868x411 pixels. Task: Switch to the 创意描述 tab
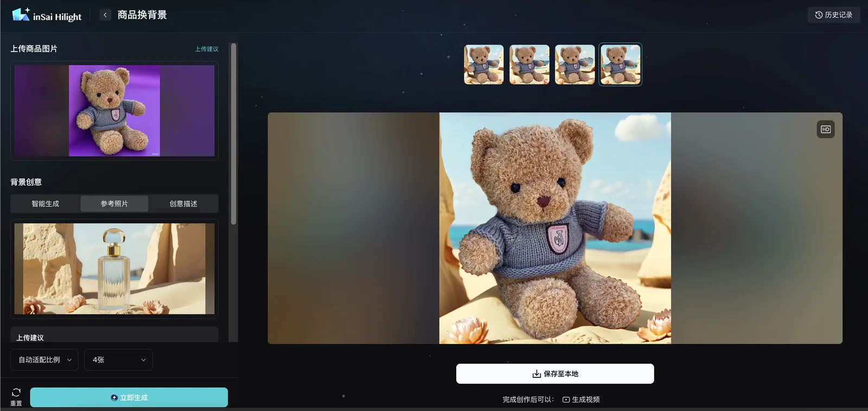183,204
